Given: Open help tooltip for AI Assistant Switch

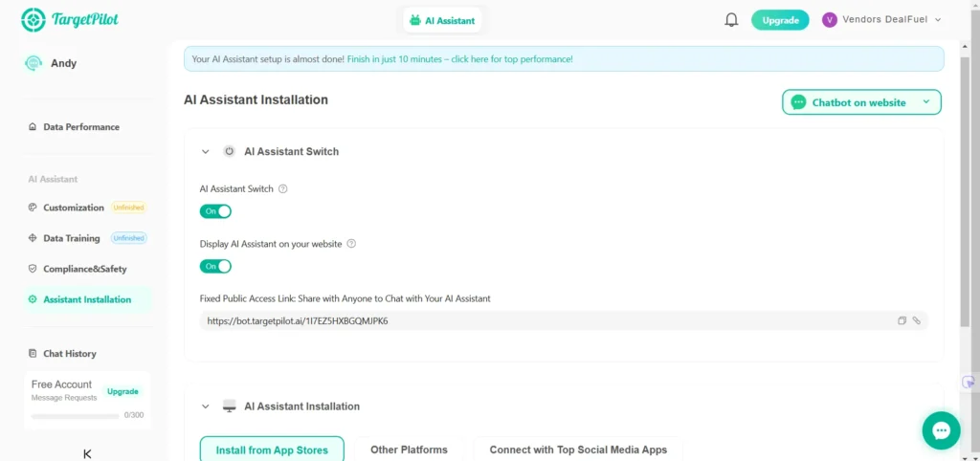Looking at the screenshot, I should point(282,188).
